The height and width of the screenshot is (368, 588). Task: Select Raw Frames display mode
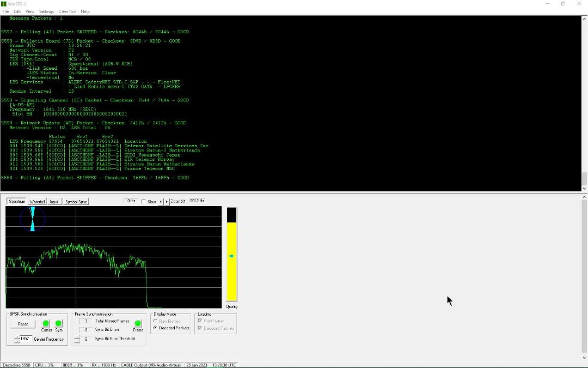[x=155, y=321]
